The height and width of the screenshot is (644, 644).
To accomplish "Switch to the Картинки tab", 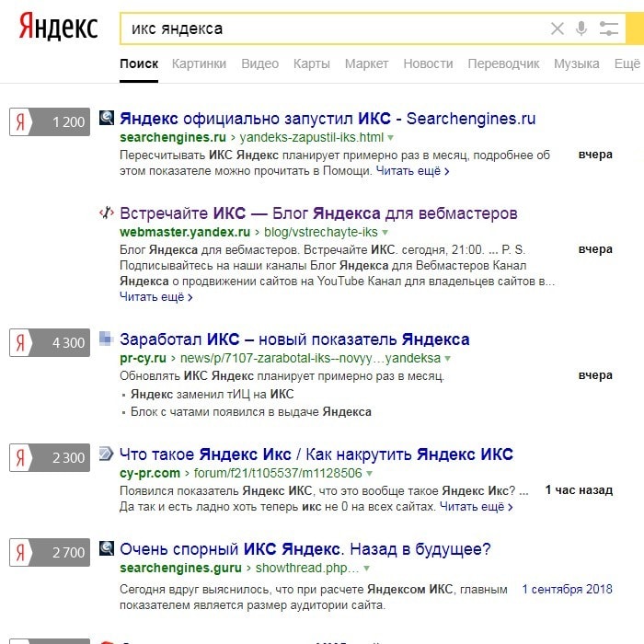I will pos(199,63).
